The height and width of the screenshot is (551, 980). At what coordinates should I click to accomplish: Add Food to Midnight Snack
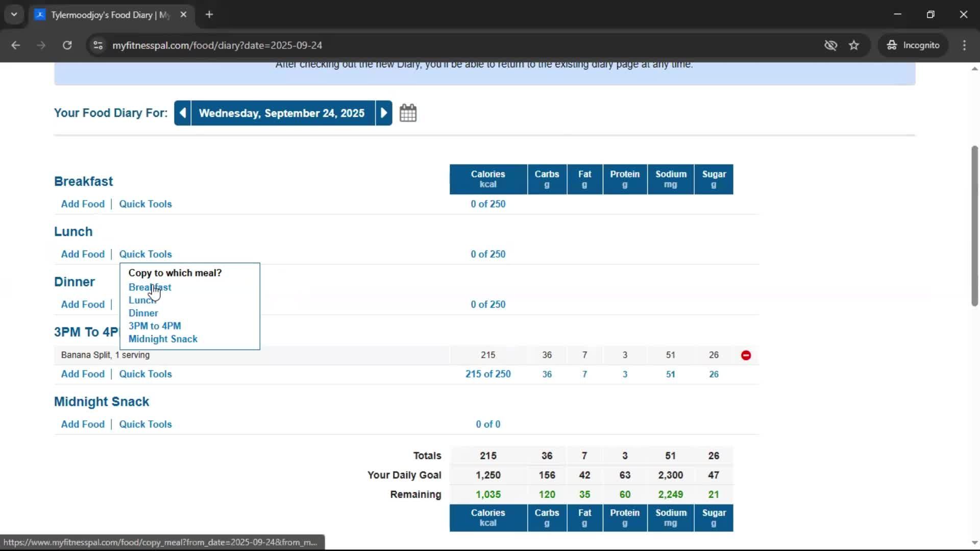83,424
